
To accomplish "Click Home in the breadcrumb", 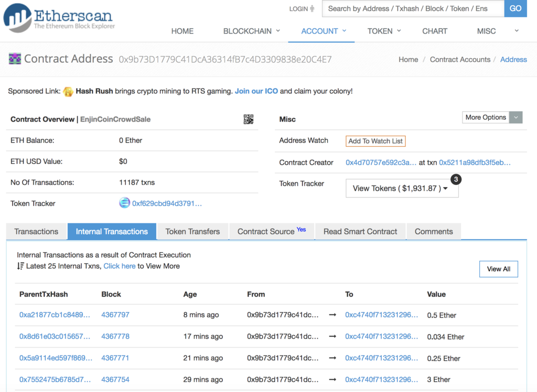I will tap(408, 60).
